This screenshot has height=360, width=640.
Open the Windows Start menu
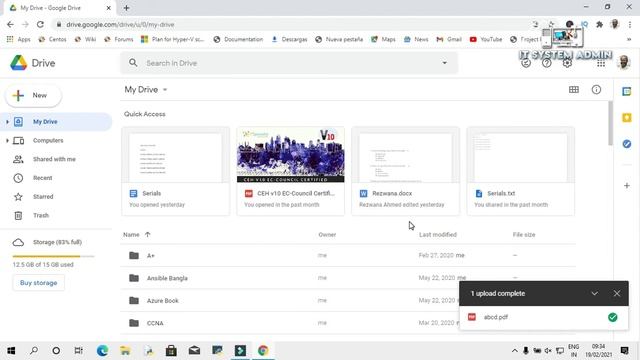[11, 351]
